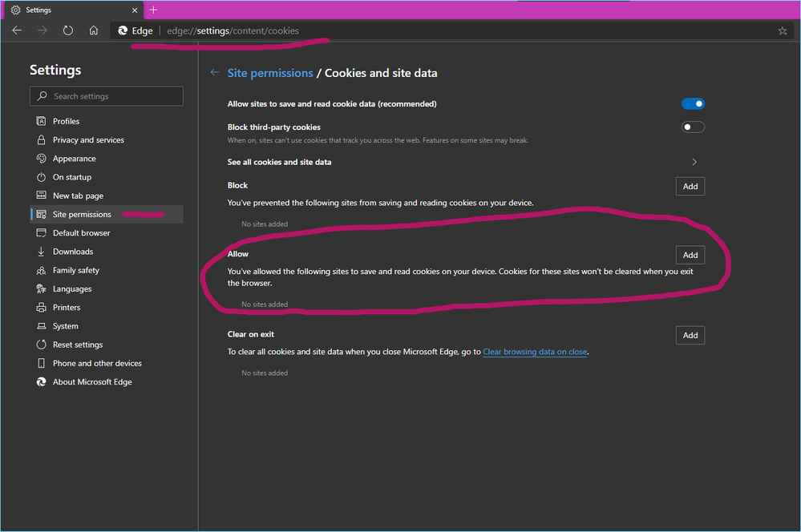The image size is (801, 532).
Task: Open Reset settings section
Action: pyautogui.click(x=107, y=345)
